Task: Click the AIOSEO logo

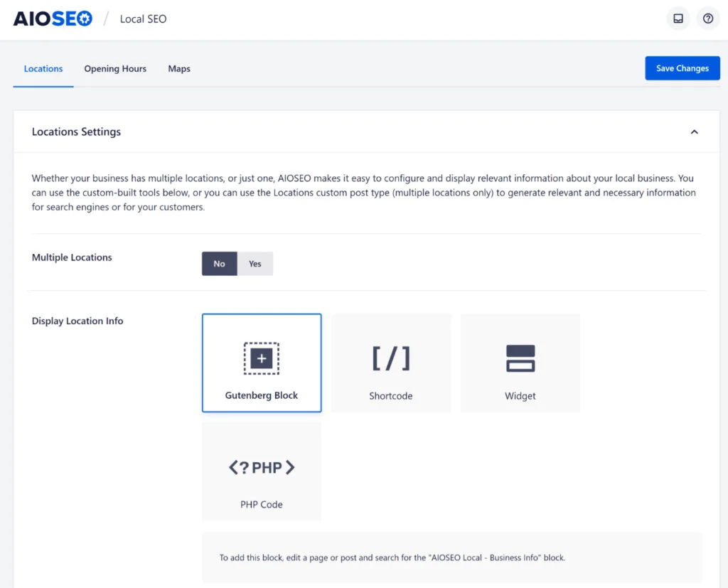Action: pos(53,18)
